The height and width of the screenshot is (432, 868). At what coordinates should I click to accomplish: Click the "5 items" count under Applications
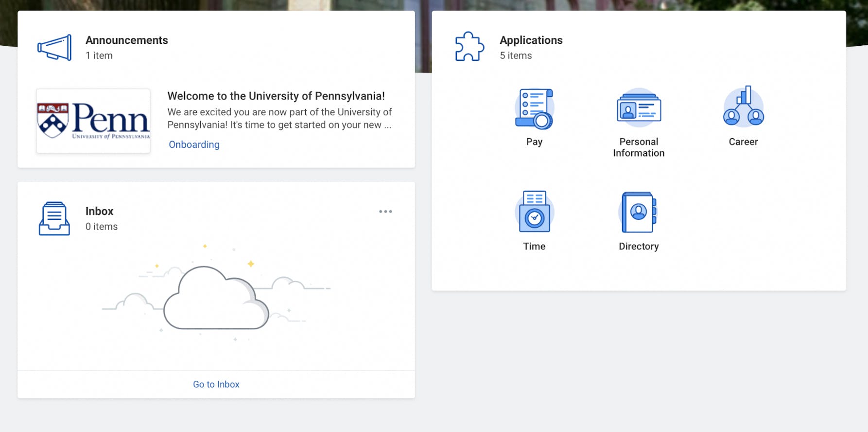516,56
